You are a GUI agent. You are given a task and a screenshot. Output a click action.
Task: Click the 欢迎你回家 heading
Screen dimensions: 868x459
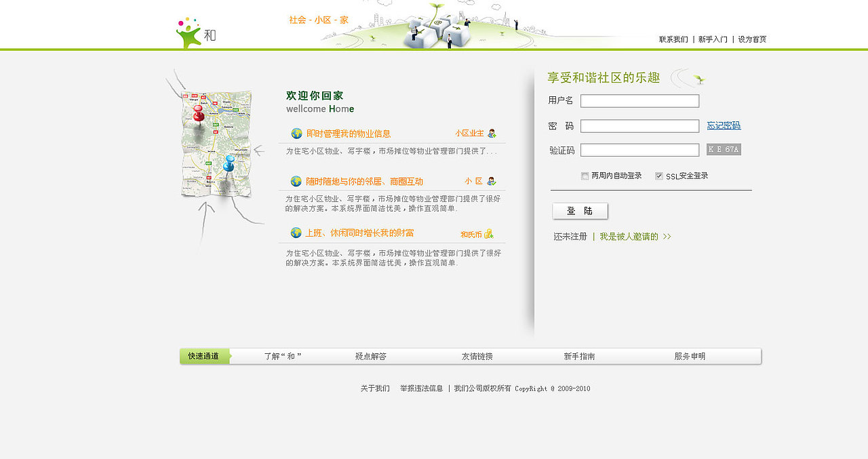click(x=315, y=96)
